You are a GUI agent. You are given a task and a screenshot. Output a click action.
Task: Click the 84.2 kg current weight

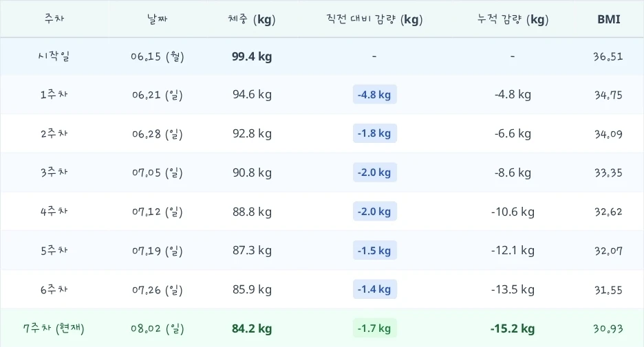click(252, 328)
